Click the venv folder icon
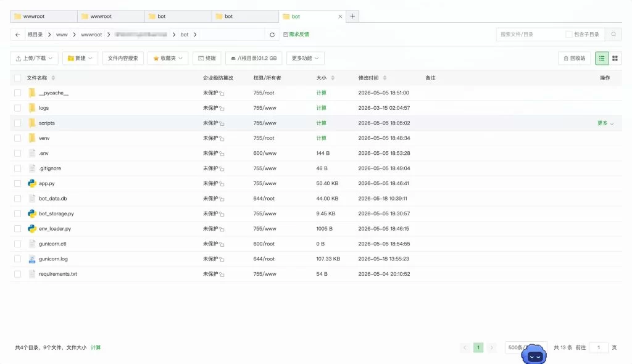Image resolution: width=632 pixels, height=364 pixels. click(32, 138)
